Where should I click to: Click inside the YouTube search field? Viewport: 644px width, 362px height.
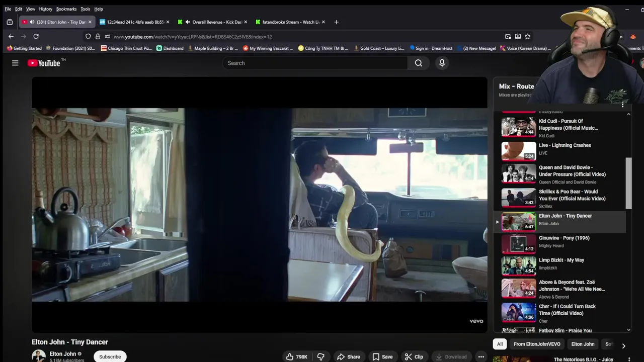pyautogui.click(x=315, y=63)
